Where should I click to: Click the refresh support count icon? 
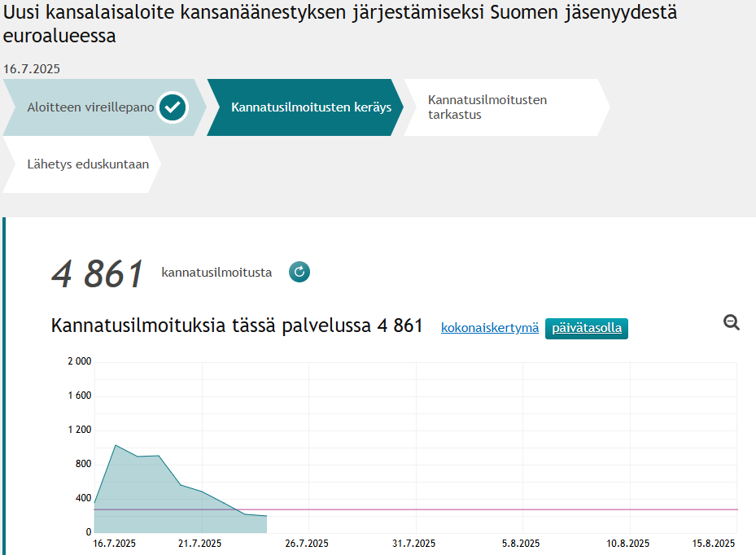pos(299,272)
